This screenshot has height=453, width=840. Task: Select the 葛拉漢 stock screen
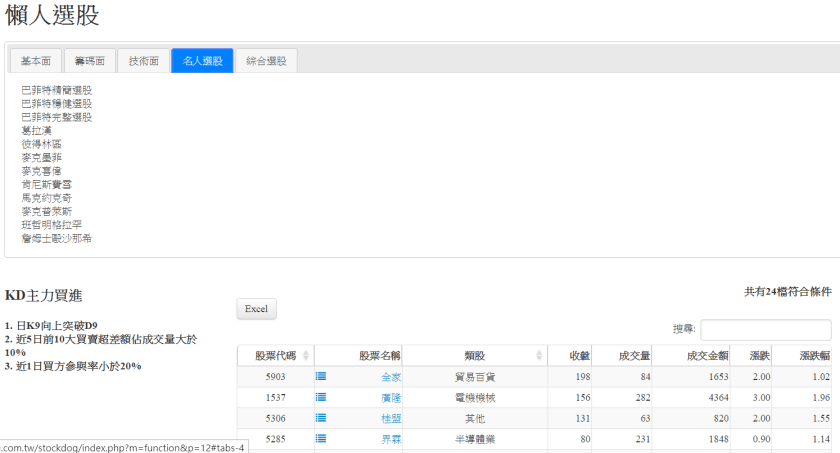click(36, 130)
